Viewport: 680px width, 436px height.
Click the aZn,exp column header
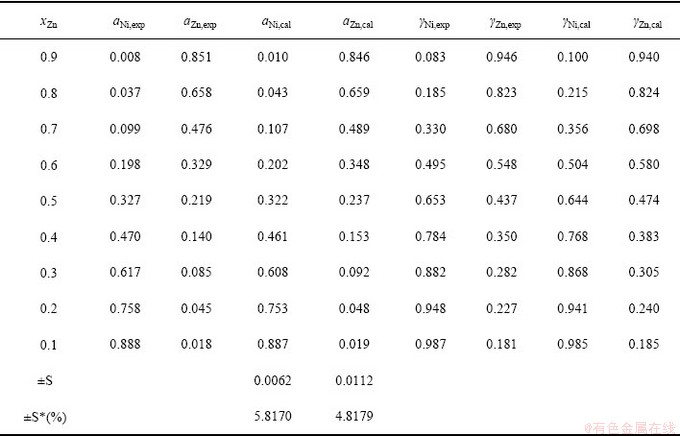click(199, 22)
